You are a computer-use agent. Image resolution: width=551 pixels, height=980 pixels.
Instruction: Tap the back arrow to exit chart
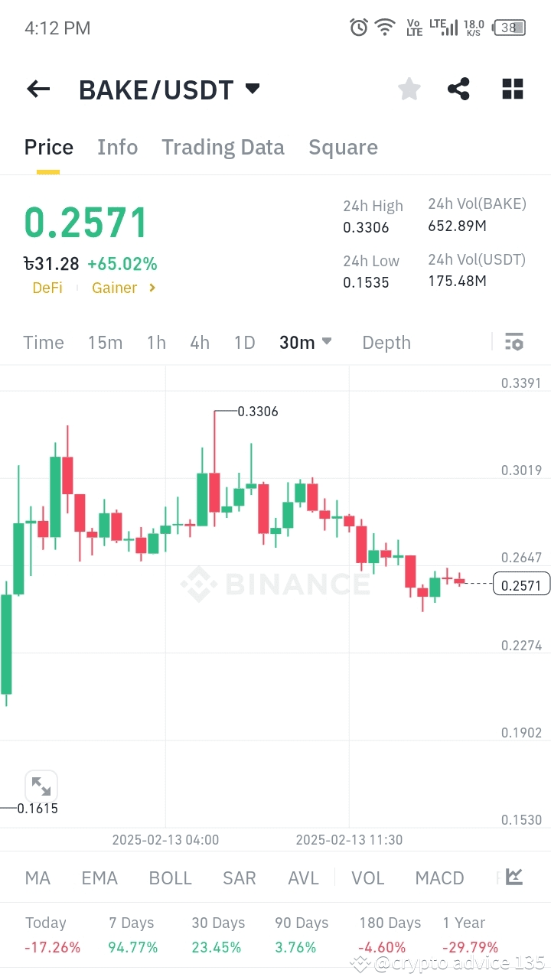37,89
